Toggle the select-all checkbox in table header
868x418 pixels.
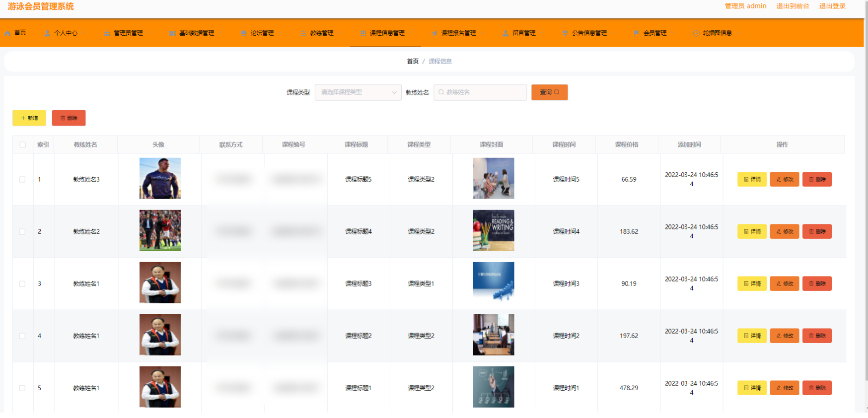click(23, 144)
